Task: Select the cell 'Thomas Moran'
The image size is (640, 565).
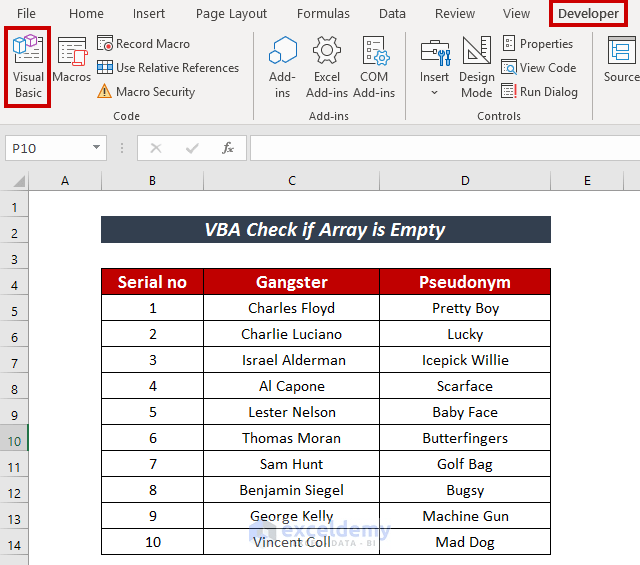Action: (291, 438)
